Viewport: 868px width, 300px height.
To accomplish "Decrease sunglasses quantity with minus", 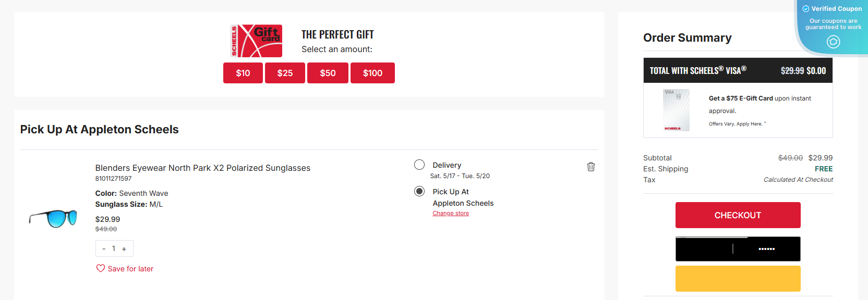I will point(104,249).
